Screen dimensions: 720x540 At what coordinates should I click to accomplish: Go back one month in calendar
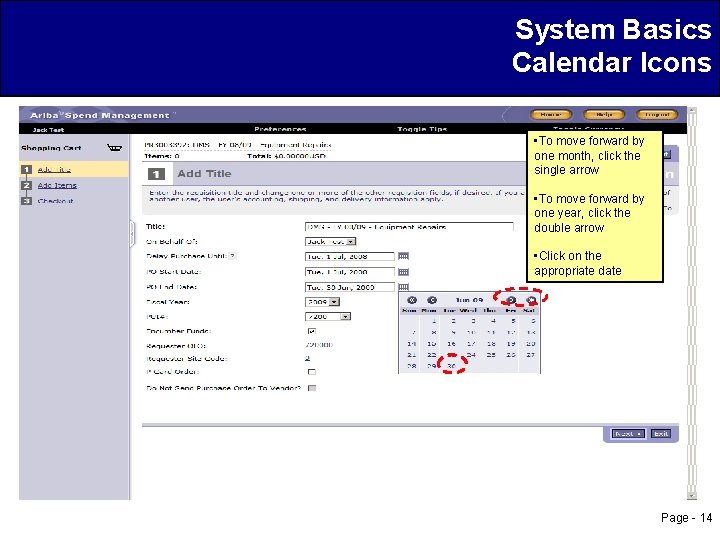[432, 300]
